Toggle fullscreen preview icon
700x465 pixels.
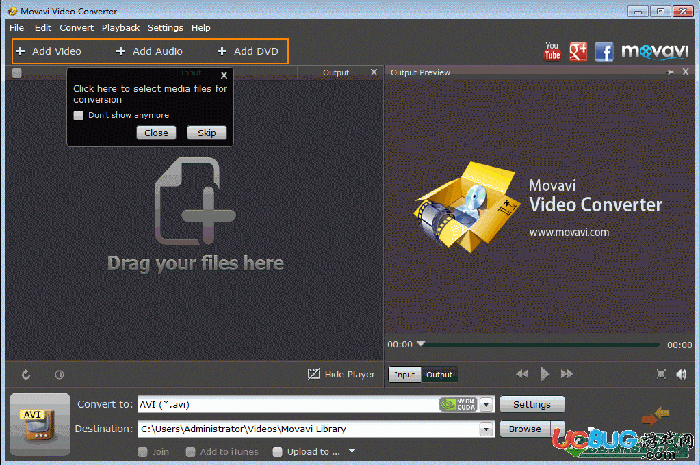click(661, 374)
